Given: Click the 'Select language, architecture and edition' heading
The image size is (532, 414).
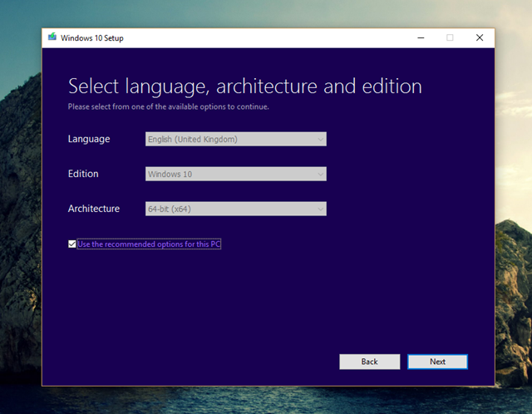Looking at the screenshot, I should (x=244, y=86).
